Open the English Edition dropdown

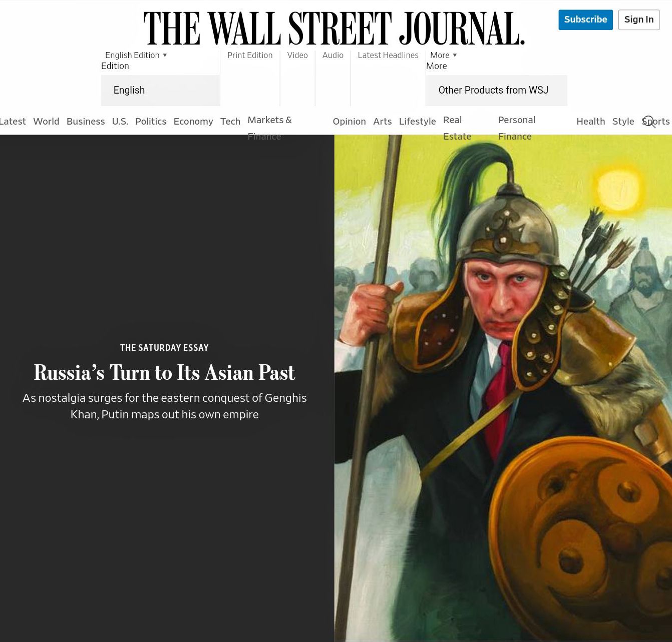click(x=136, y=55)
